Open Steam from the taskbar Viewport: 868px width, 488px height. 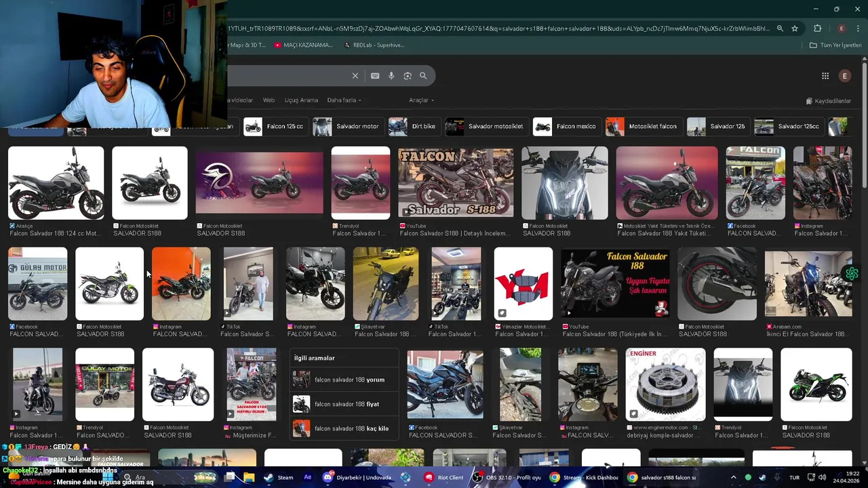point(279,477)
